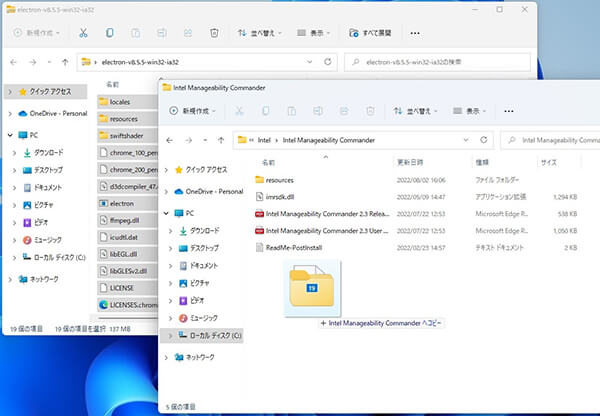Click Cut icon in electron window toolbar
The width and height of the screenshot is (600, 416).
(83, 33)
